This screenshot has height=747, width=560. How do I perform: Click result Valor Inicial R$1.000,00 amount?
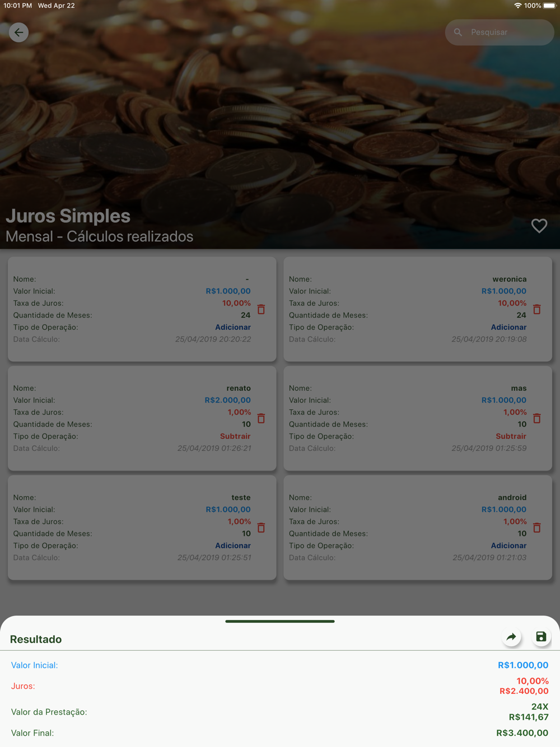(523, 665)
